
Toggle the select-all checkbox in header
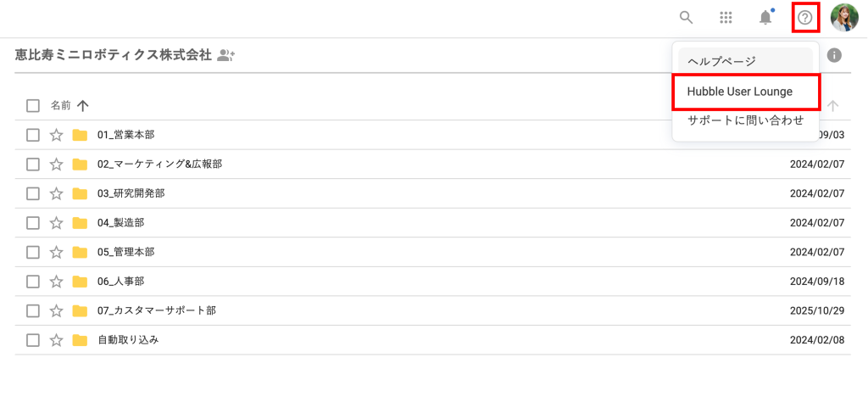[x=33, y=106]
